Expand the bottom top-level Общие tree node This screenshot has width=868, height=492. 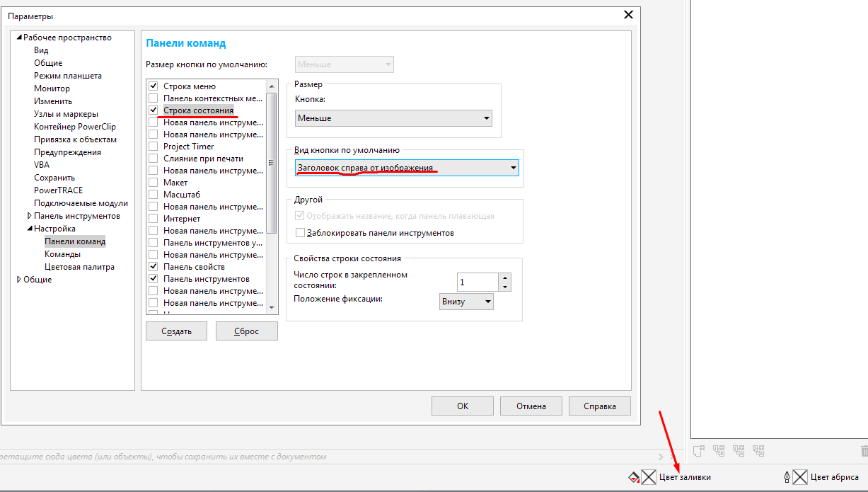point(19,280)
